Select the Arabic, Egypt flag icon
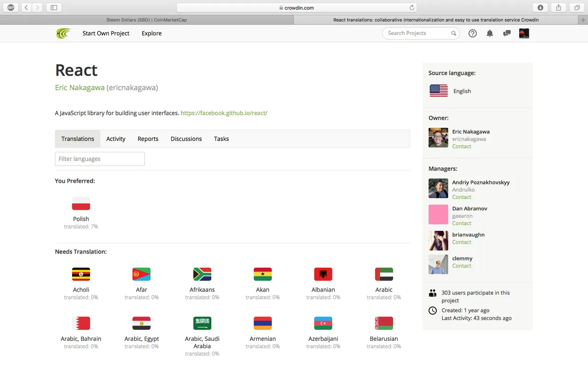588x368 pixels. coord(141,323)
